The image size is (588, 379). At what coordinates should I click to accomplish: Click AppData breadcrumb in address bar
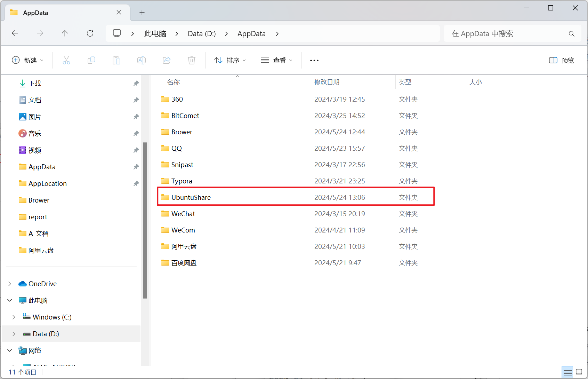(x=251, y=33)
